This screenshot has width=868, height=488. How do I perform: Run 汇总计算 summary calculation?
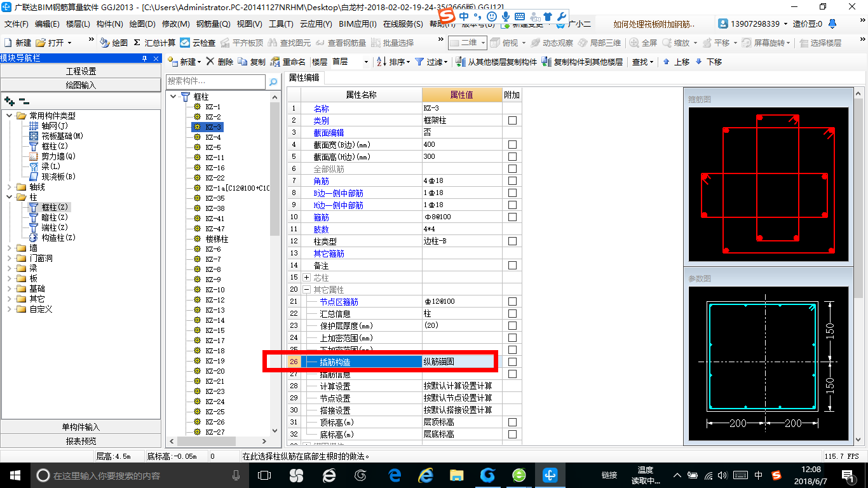(154, 43)
